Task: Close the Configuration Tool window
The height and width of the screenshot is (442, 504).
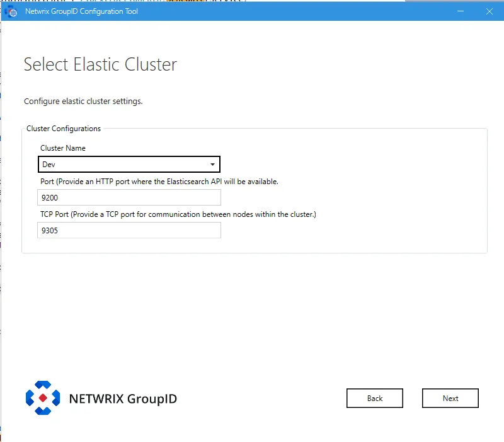Action: click(490, 11)
